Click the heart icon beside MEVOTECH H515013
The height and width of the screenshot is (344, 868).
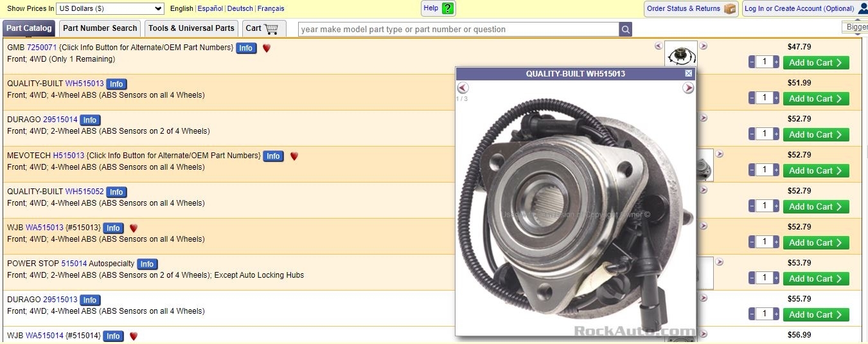point(294,156)
